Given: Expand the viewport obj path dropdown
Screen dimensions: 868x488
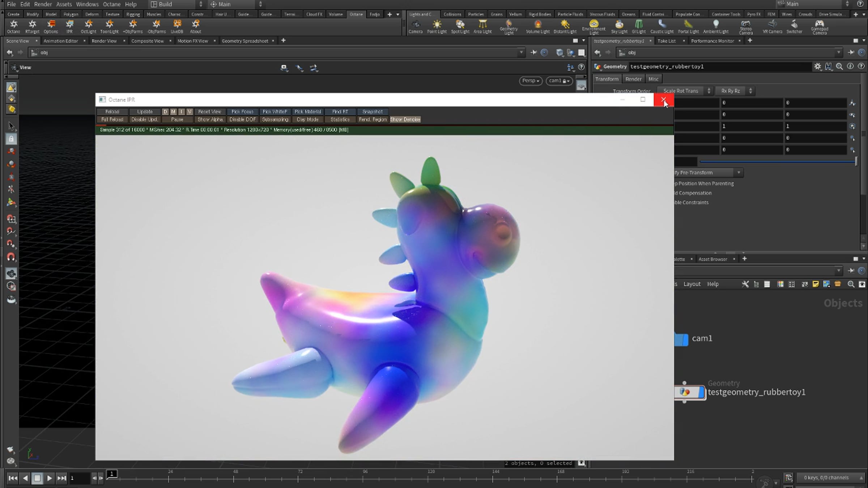Looking at the screenshot, I should tap(521, 53).
